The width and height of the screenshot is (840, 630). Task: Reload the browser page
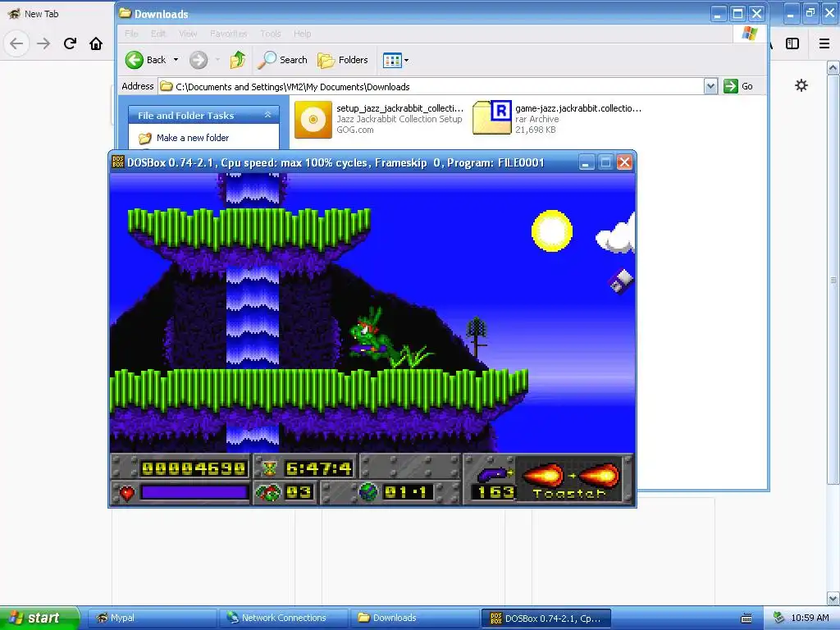70,43
